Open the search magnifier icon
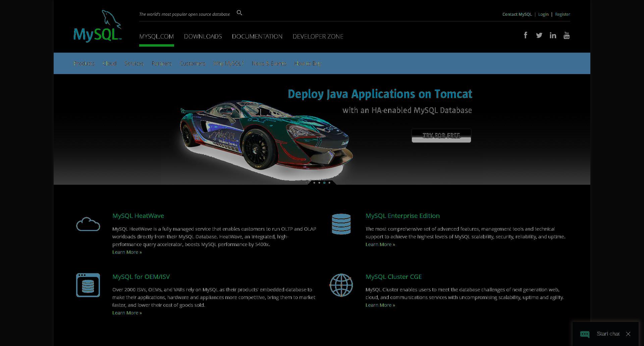 [x=239, y=13]
